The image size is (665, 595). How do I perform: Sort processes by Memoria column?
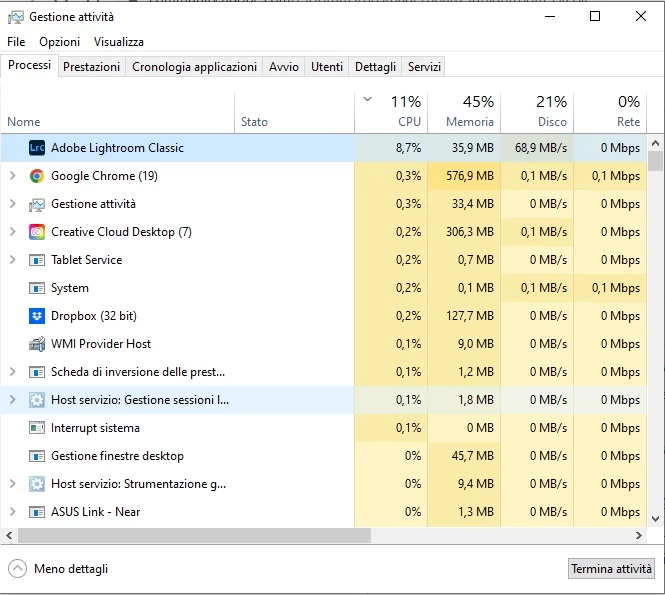(464, 113)
